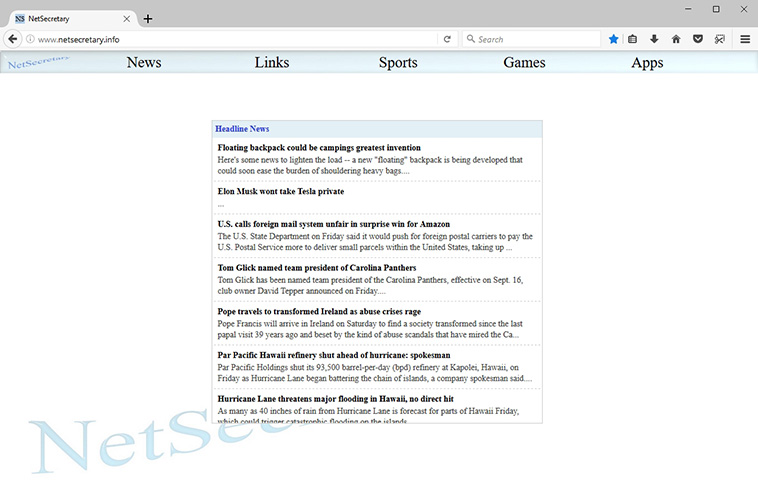Close the NetSecretary tab
758x500 pixels.
[126, 18]
